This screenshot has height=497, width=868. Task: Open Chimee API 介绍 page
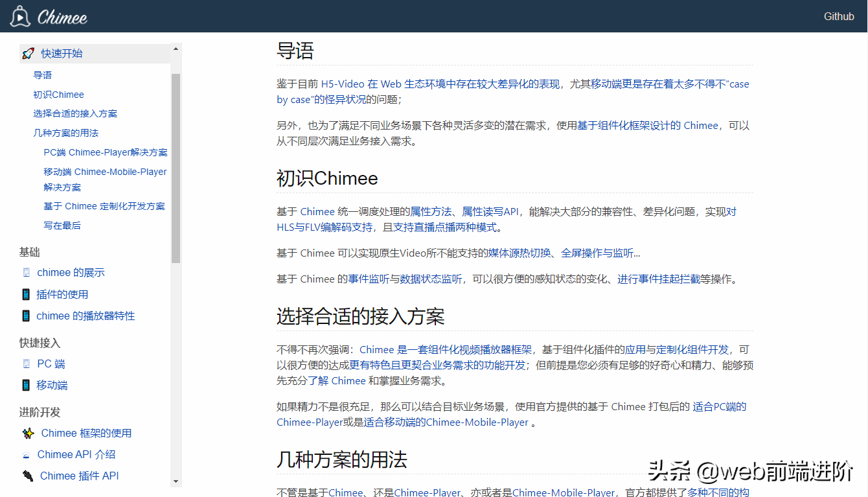point(76,455)
